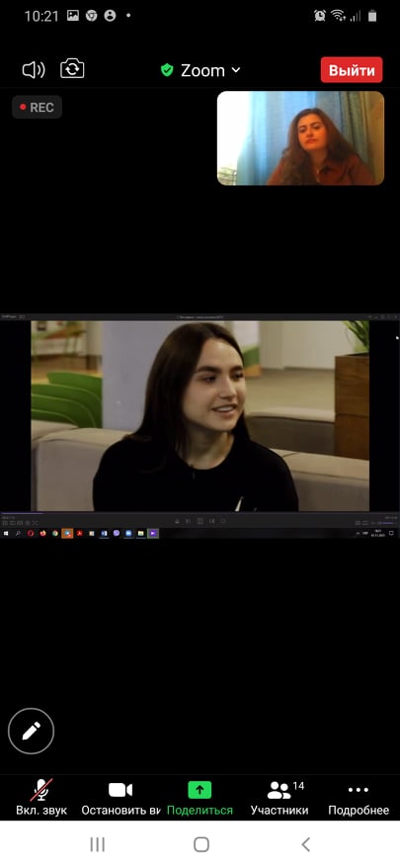This screenshot has width=400, height=868.
Task: Tap the green Поделиться share button
Action: (x=200, y=798)
